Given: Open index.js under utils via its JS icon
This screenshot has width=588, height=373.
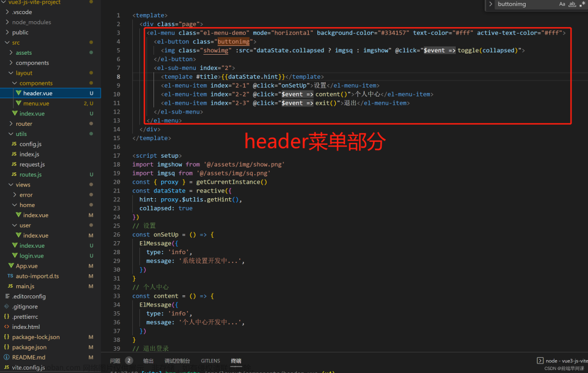Looking at the screenshot, I should (14, 154).
